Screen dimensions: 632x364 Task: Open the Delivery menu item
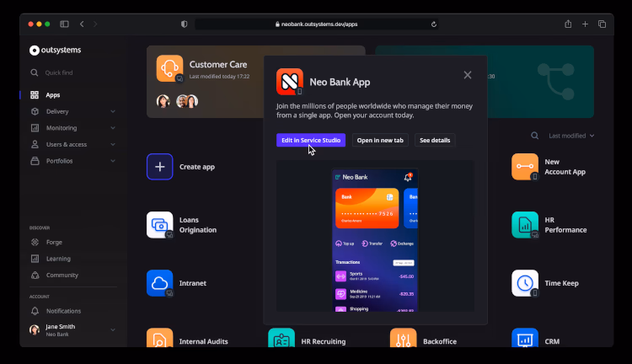point(57,112)
